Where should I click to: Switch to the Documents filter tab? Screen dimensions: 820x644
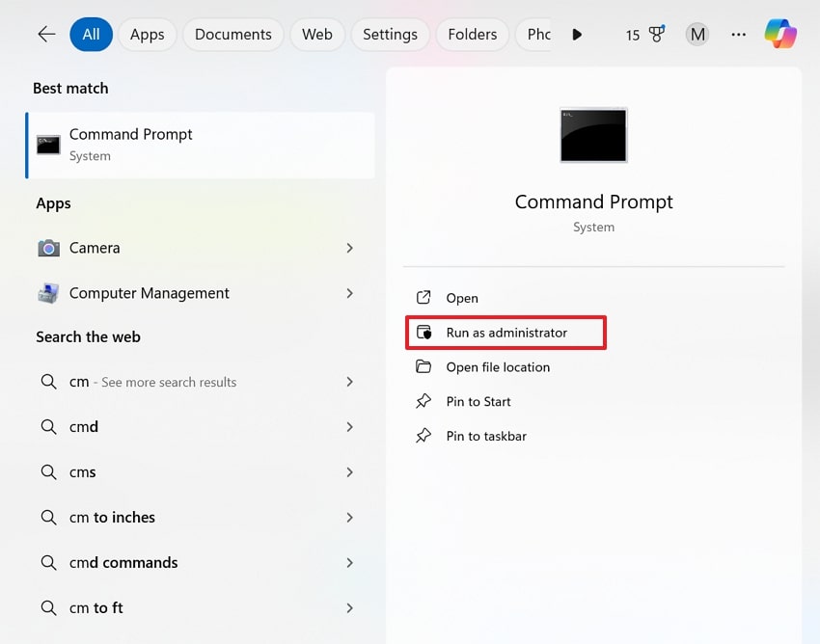232,35
